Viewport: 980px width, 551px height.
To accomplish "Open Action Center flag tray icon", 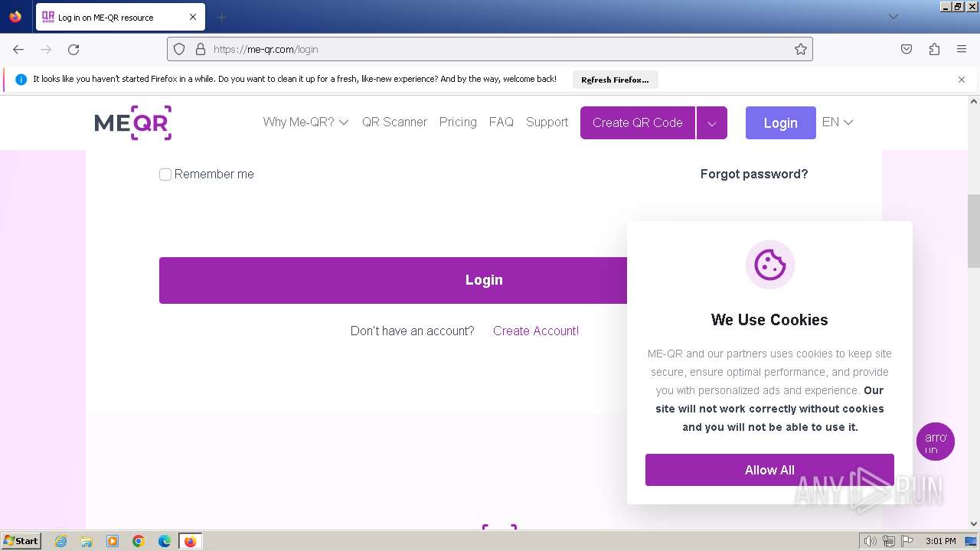I will pos(907,541).
